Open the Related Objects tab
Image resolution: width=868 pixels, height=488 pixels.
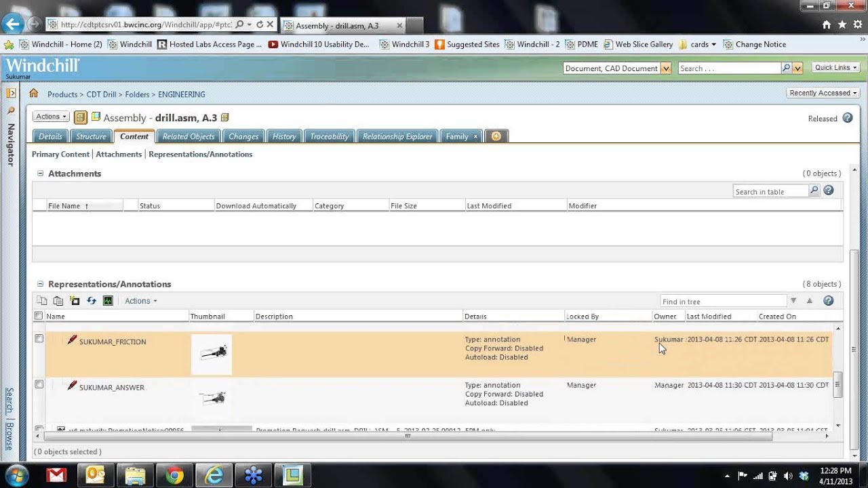point(188,136)
